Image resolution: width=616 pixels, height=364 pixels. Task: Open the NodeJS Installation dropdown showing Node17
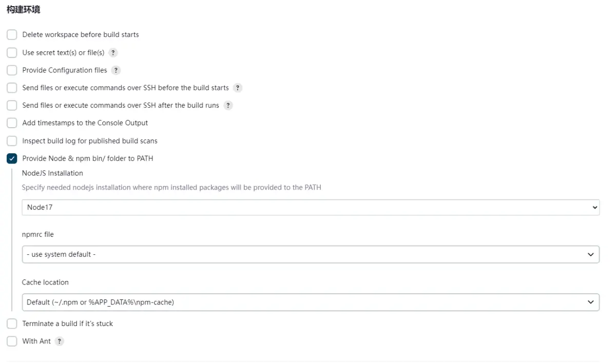click(311, 208)
